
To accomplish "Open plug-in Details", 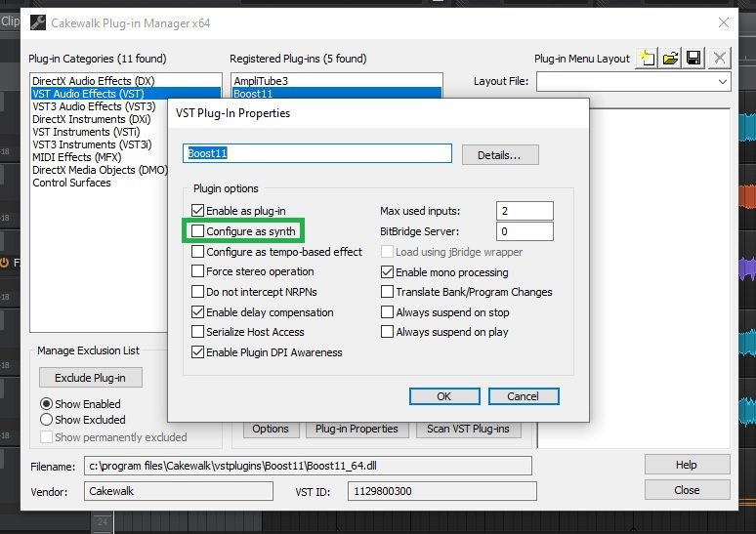I will (x=500, y=155).
